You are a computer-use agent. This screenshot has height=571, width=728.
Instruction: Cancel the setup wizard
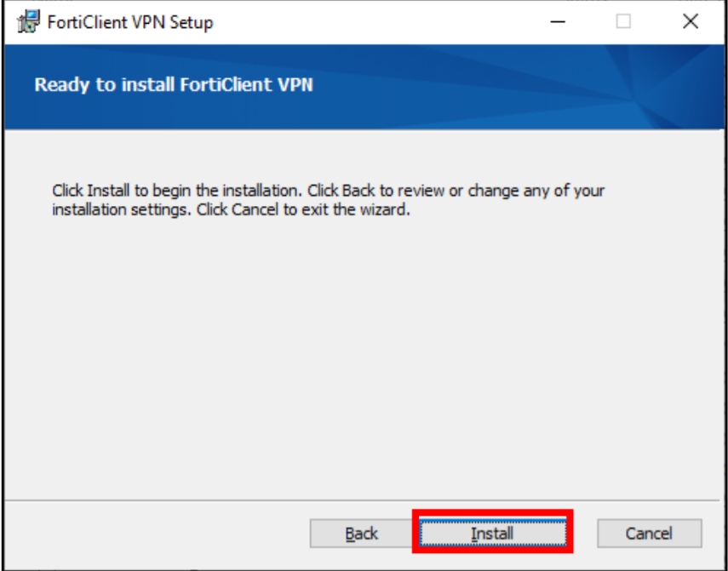click(649, 534)
